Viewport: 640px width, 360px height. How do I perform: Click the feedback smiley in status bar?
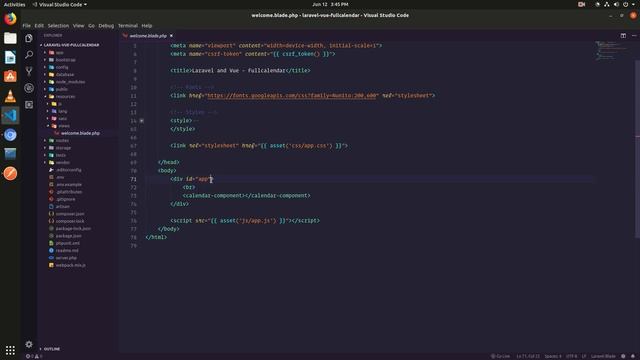pyautogui.click(x=623, y=356)
